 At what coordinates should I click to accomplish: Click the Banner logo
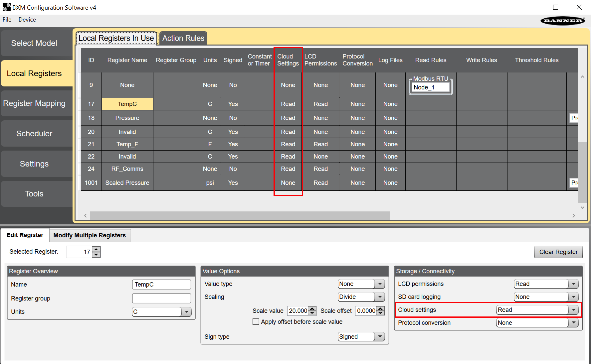[563, 21]
